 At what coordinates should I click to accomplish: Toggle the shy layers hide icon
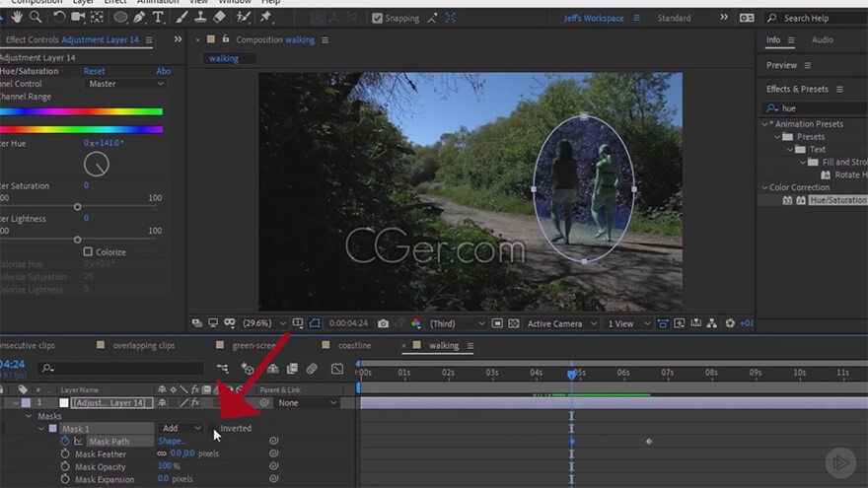[272, 369]
